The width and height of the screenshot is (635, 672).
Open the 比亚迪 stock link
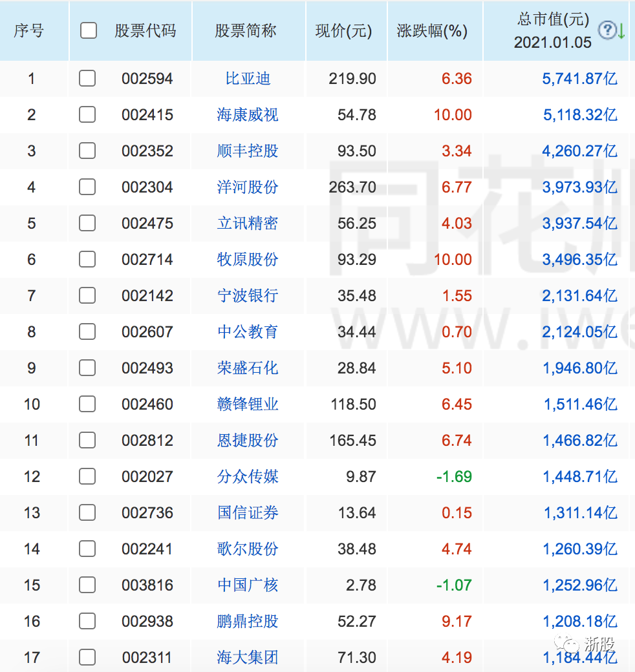point(248,78)
